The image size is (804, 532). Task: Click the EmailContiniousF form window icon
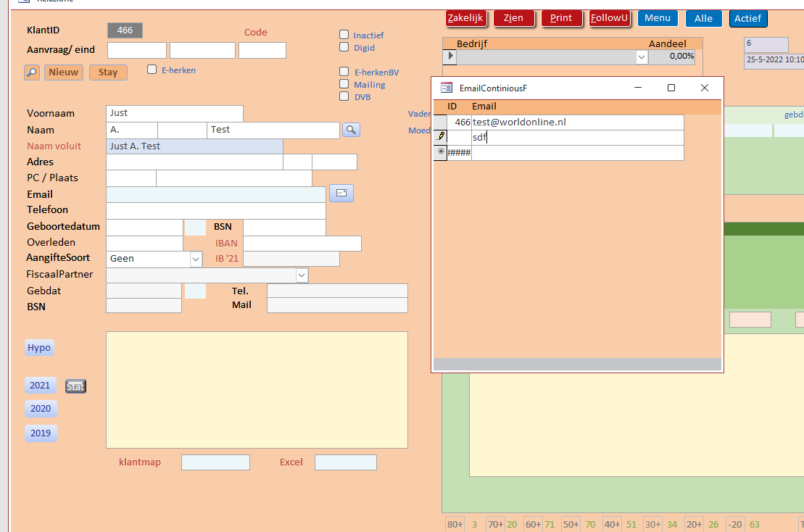(447, 88)
